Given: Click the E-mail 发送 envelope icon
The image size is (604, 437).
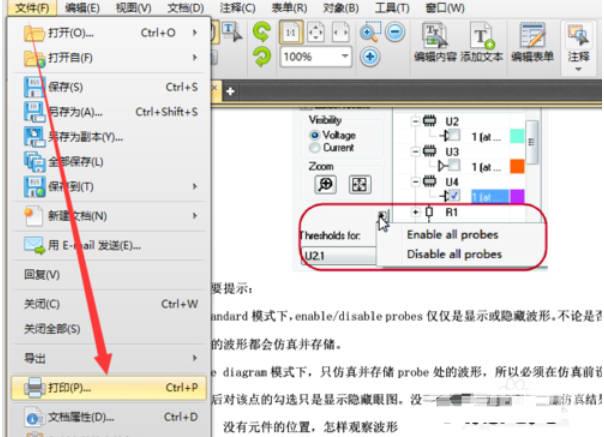Looking at the screenshot, I should coord(35,245).
